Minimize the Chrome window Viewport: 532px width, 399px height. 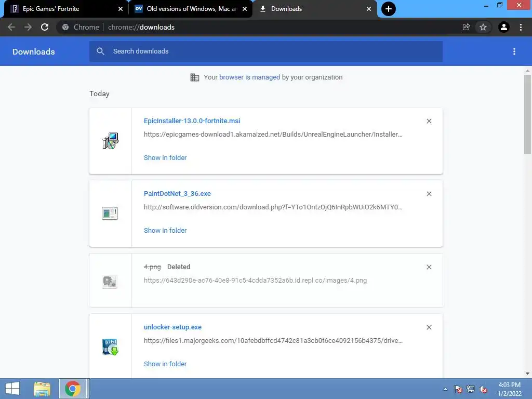(486, 5)
